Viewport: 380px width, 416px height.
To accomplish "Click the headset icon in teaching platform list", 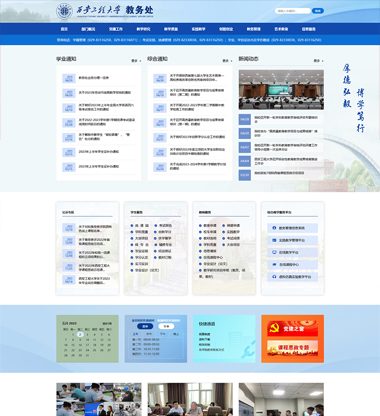I will (274, 277).
